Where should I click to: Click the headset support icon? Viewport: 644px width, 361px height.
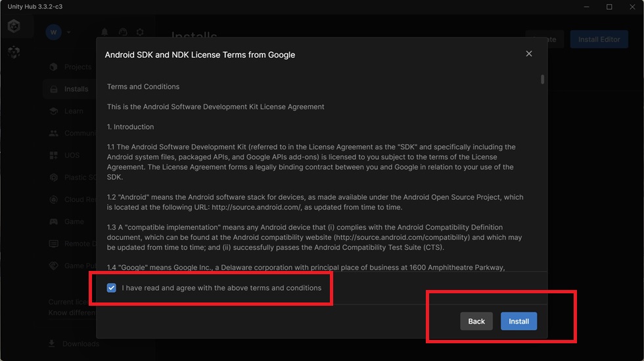(x=123, y=32)
